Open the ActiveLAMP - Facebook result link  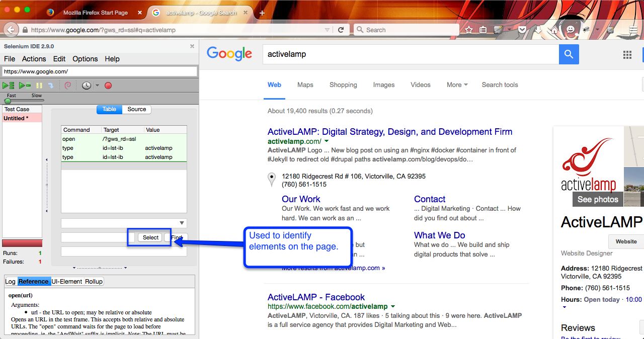[x=316, y=297]
